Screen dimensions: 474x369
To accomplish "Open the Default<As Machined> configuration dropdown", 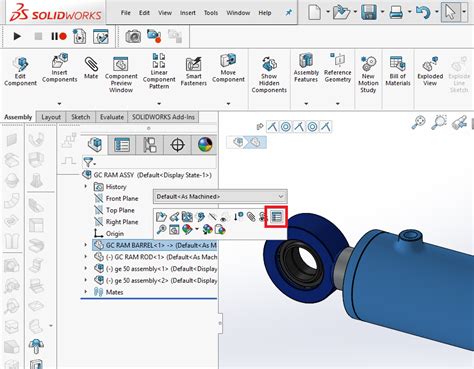I will point(220,196).
